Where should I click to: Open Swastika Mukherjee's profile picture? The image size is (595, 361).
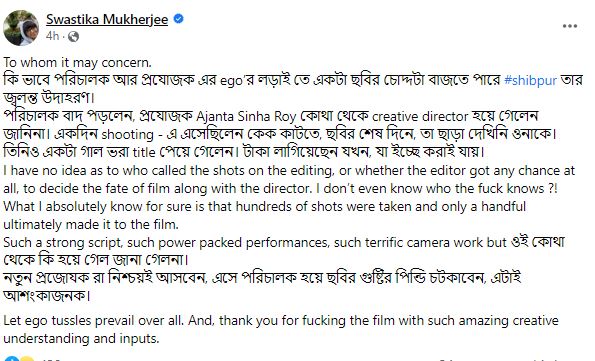point(21,28)
